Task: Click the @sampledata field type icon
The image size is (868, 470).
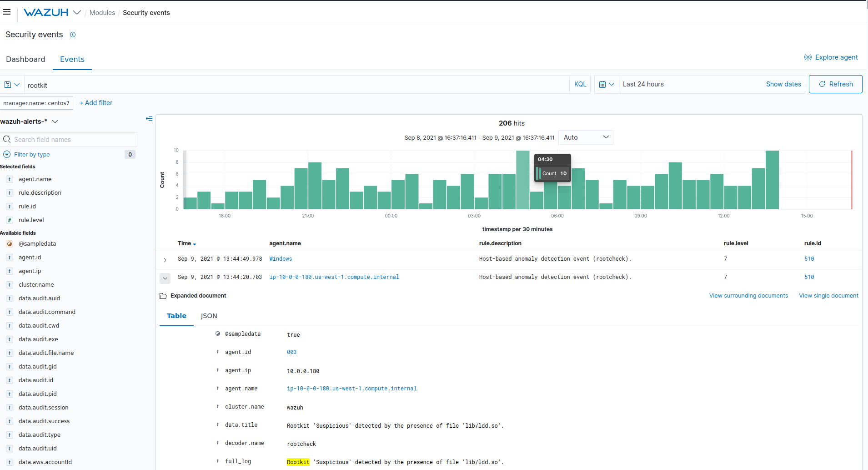Action: tap(10, 244)
